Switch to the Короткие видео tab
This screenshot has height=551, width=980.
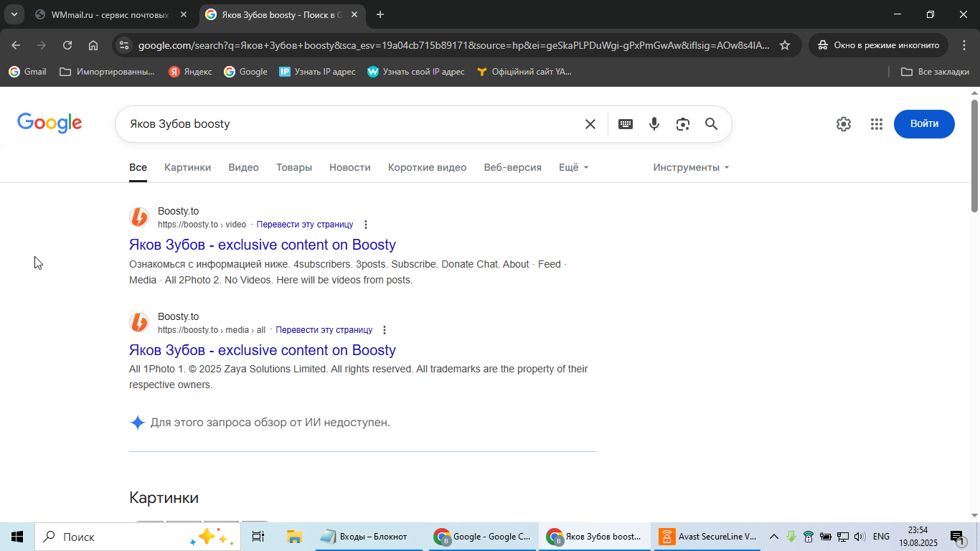[428, 167]
